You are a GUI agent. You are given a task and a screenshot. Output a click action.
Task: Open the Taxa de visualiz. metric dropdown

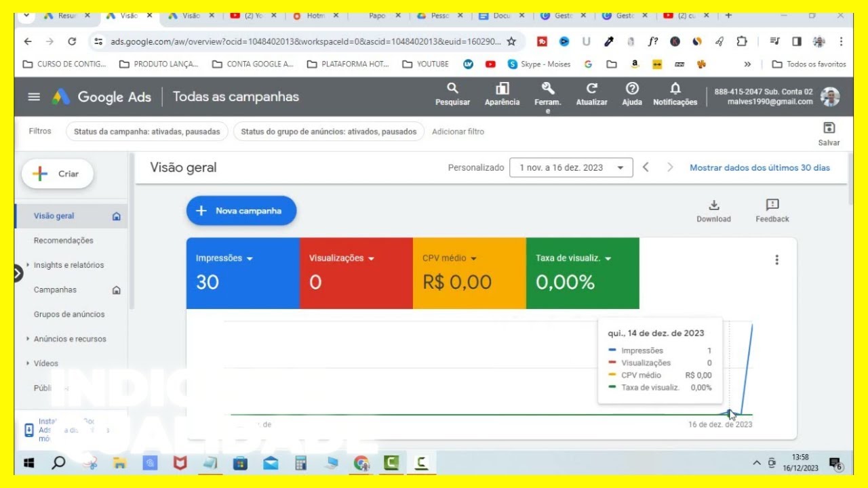pyautogui.click(x=574, y=258)
